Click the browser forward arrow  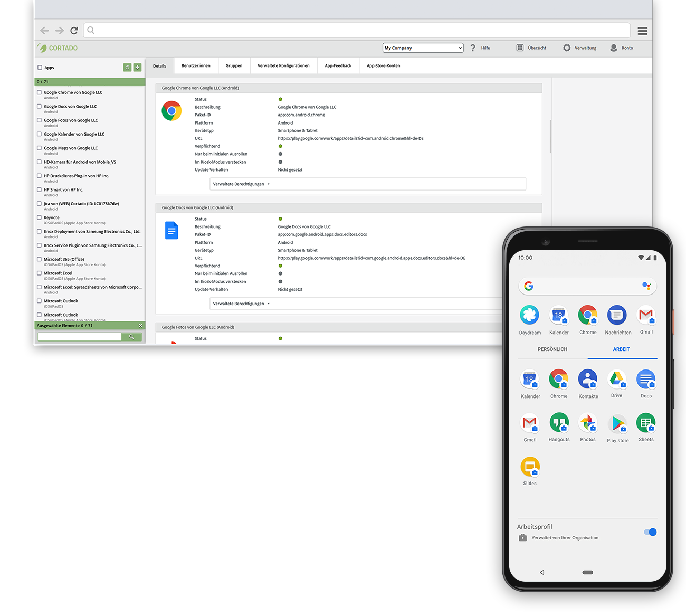[x=60, y=31]
